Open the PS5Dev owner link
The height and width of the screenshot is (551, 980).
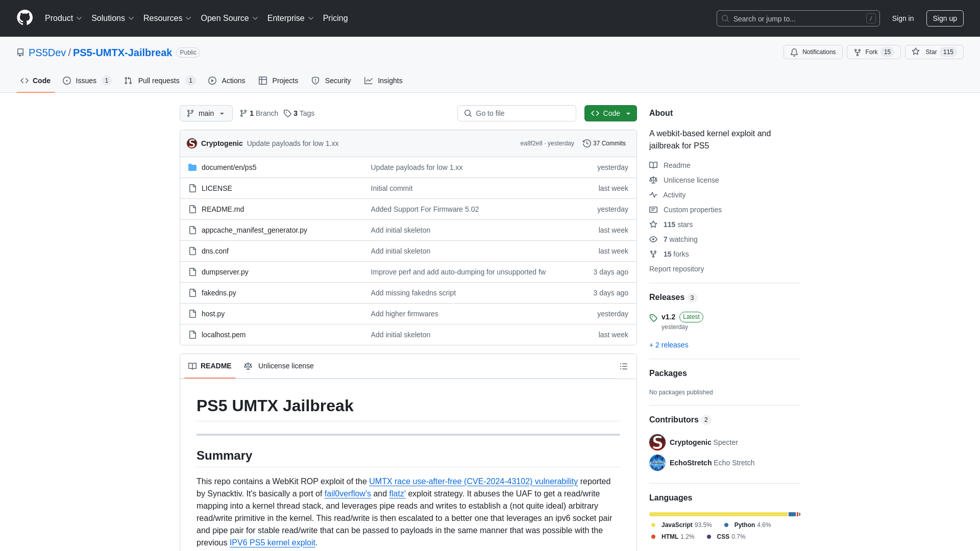47,53
